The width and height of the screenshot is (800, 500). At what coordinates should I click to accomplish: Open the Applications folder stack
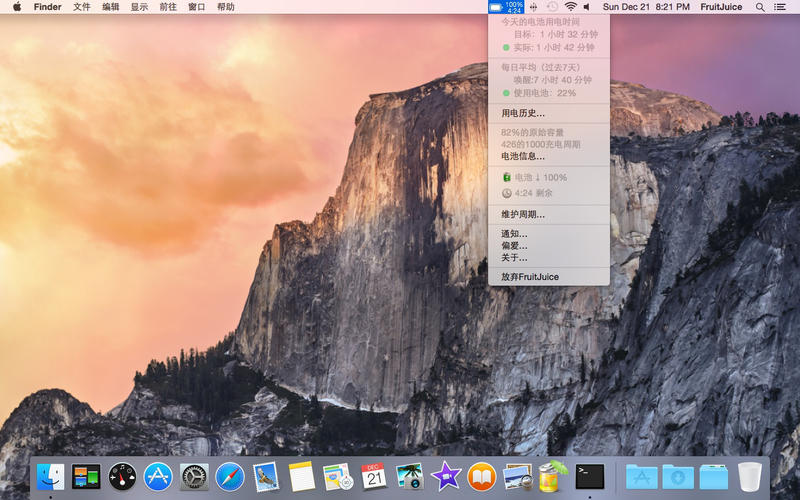pyautogui.click(x=641, y=477)
